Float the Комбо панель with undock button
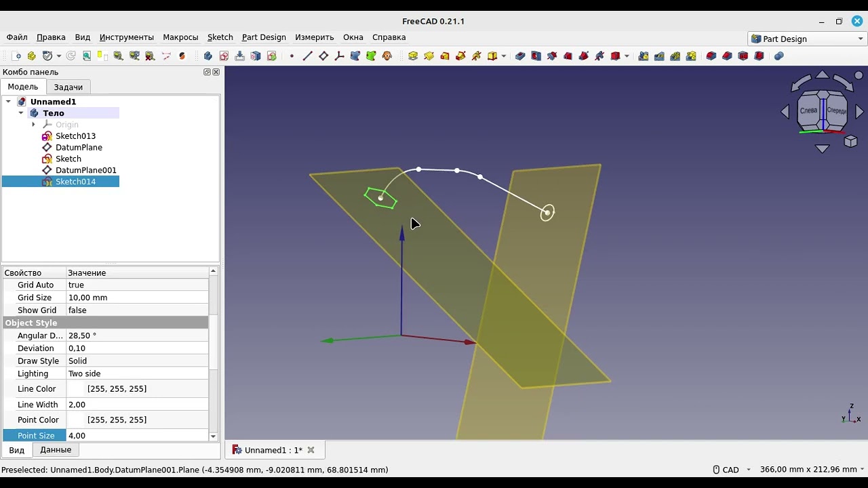This screenshot has width=868, height=488. 207,72
